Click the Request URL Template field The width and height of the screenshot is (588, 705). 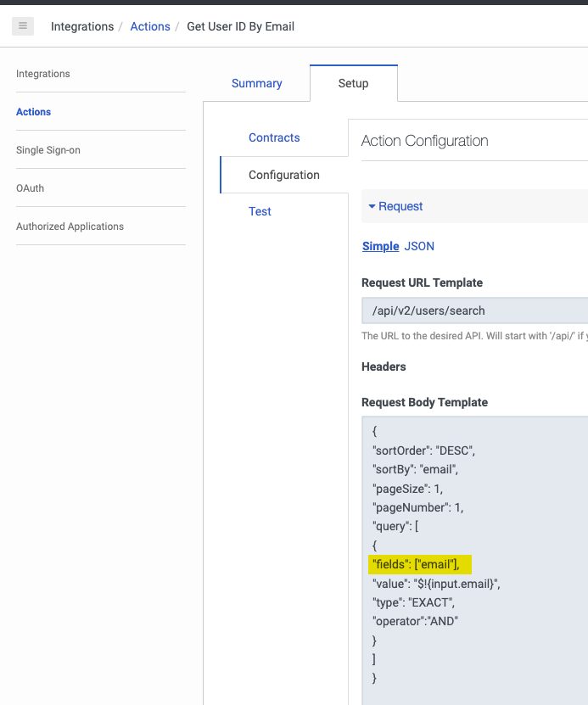coord(475,311)
